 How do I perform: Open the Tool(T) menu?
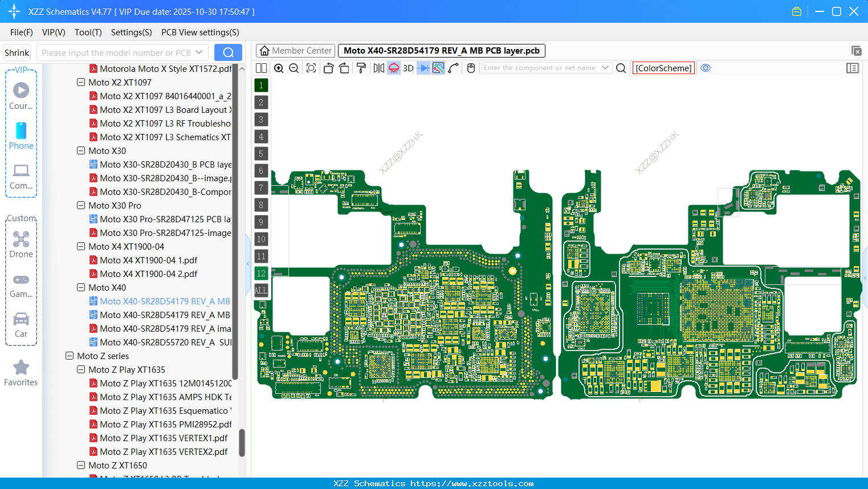click(88, 32)
